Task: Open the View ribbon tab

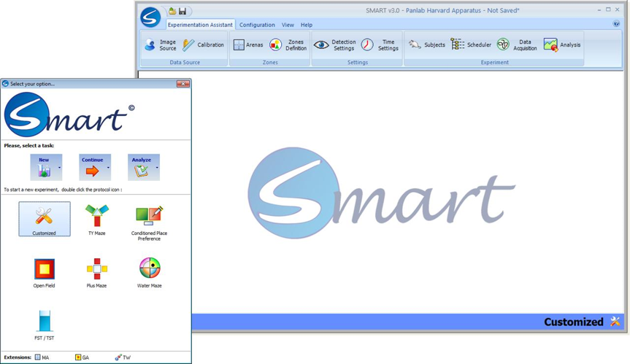Action: point(288,25)
